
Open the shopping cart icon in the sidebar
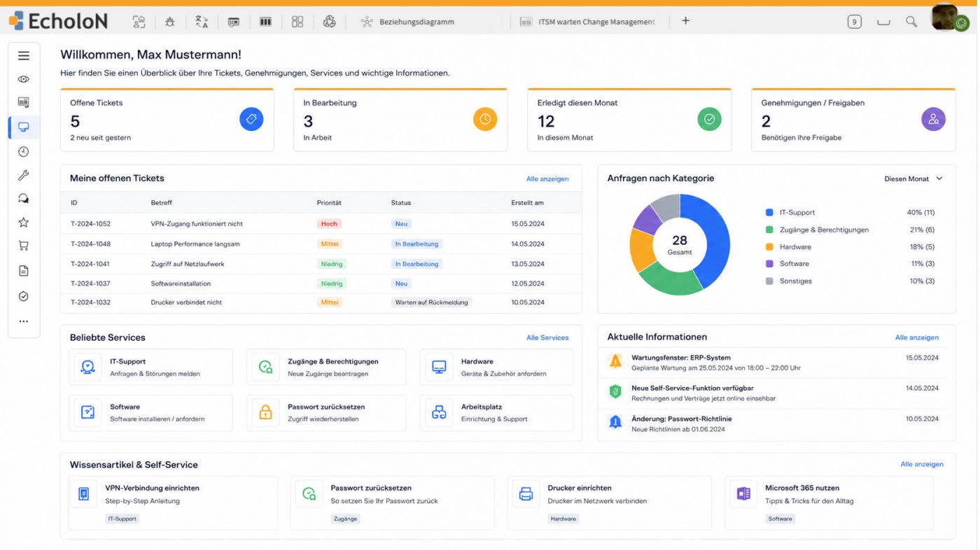24,246
